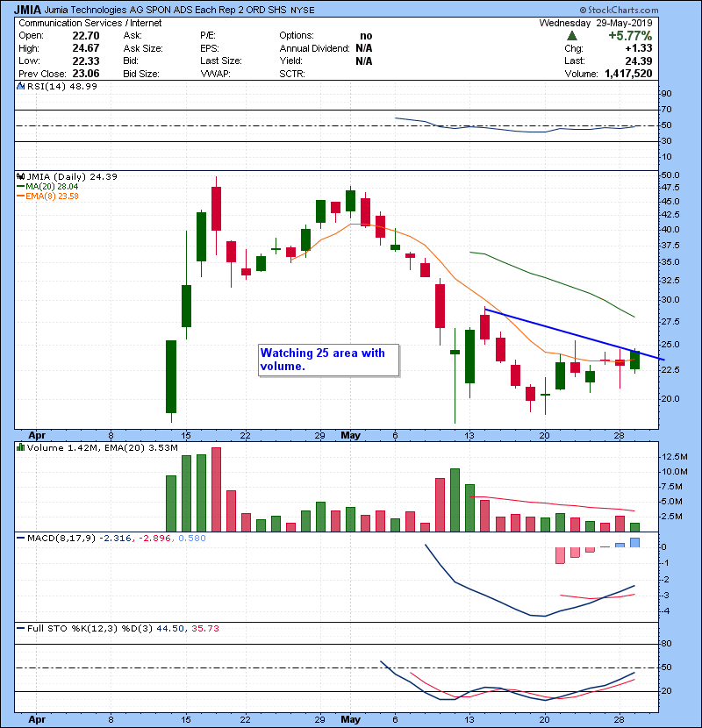Click the date Wednesday 29-May-2019

click(596, 23)
